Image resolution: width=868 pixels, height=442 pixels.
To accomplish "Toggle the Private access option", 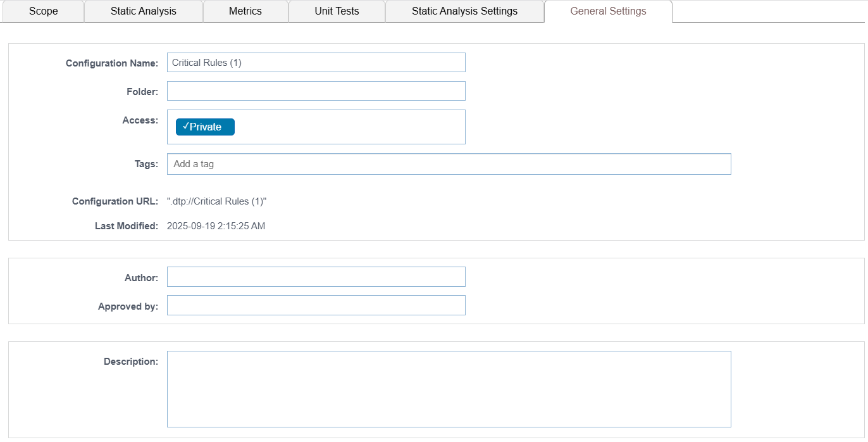I will pyautogui.click(x=205, y=127).
